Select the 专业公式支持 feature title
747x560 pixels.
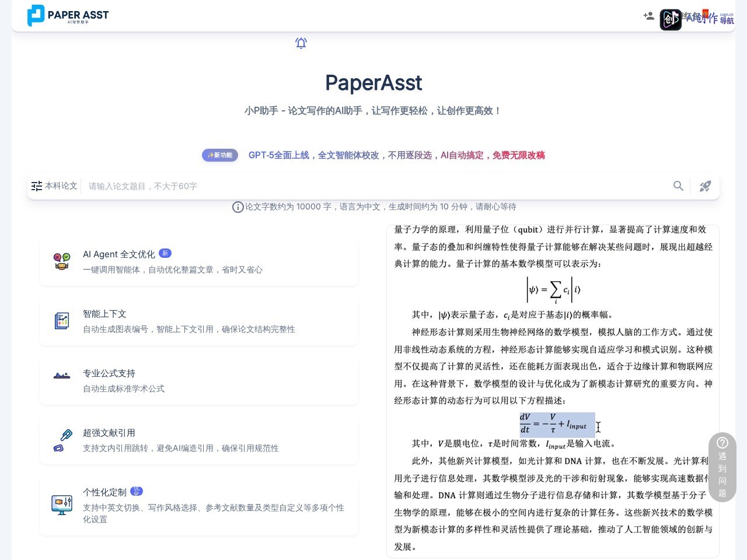[109, 373]
